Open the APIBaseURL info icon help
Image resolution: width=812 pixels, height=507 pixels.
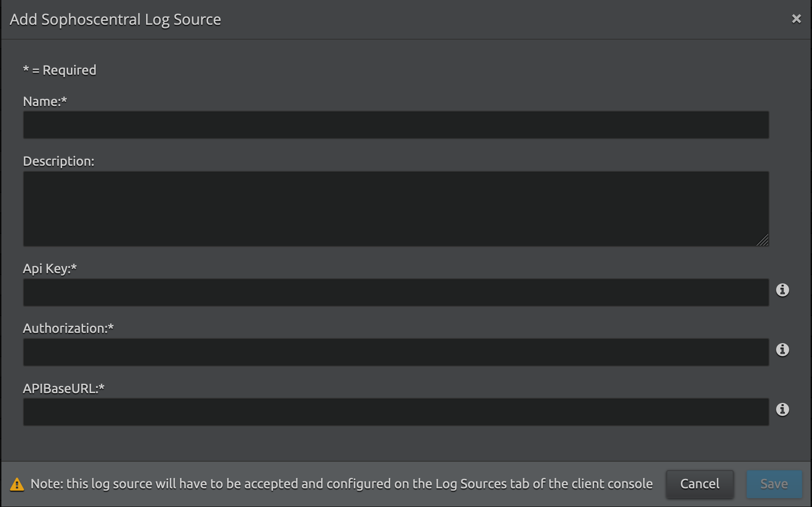tap(783, 409)
